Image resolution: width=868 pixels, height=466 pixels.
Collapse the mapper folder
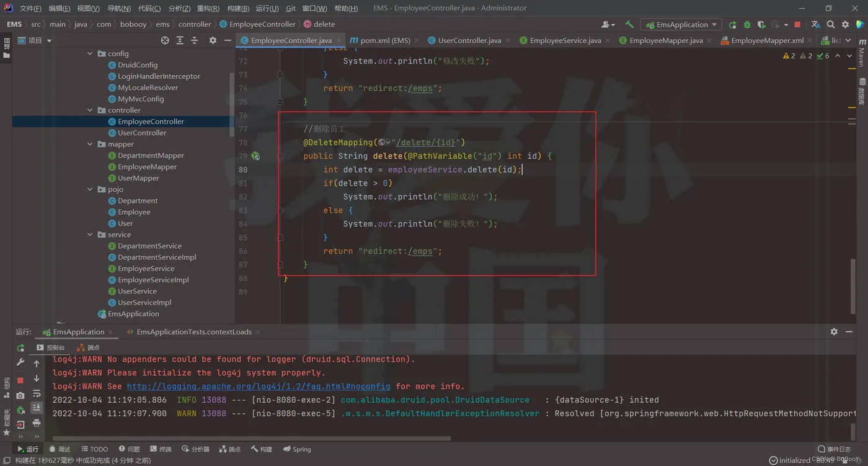[x=90, y=145]
